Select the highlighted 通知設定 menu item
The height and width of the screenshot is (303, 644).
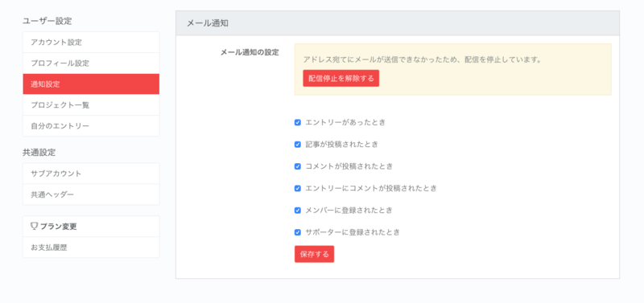coord(91,84)
